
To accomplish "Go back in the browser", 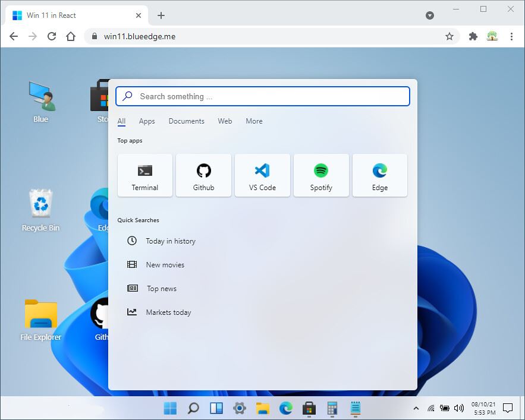I will (x=14, y=36).
